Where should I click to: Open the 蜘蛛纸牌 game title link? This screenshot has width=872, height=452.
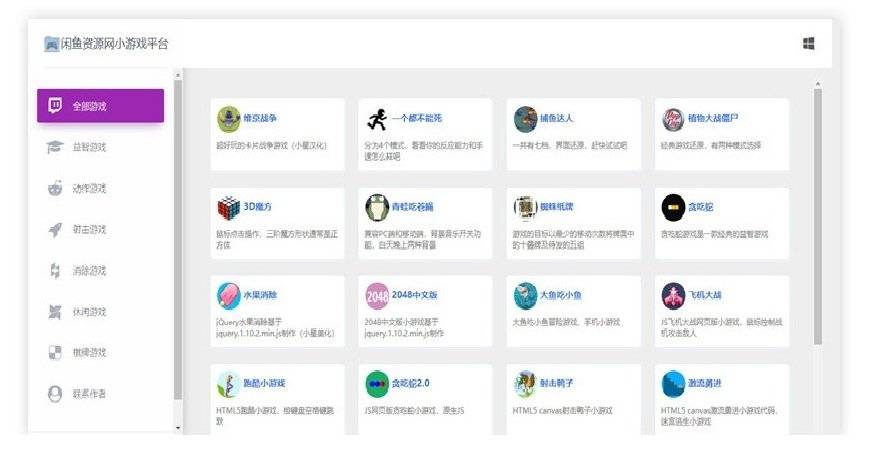coord(557,206)
